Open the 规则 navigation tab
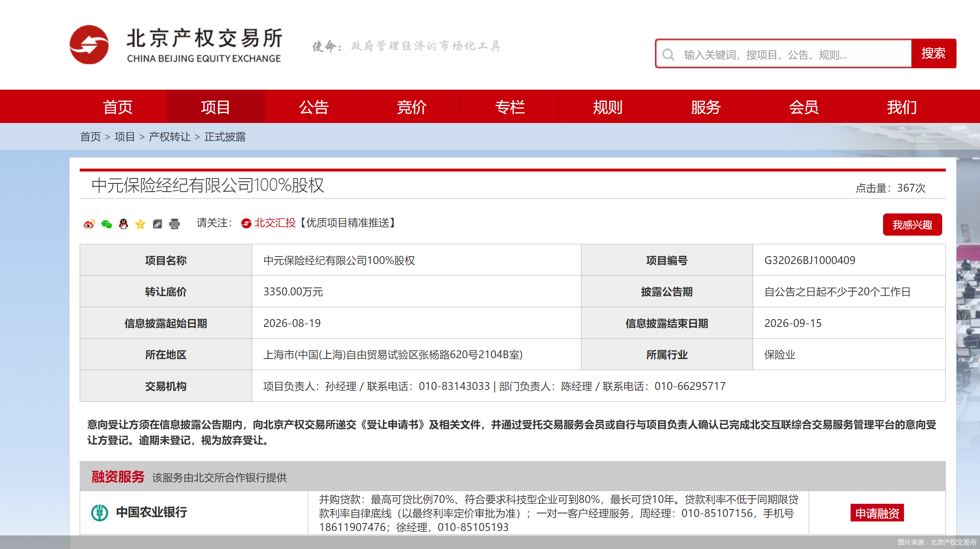The image size is (980, 549). click(608, 107)
